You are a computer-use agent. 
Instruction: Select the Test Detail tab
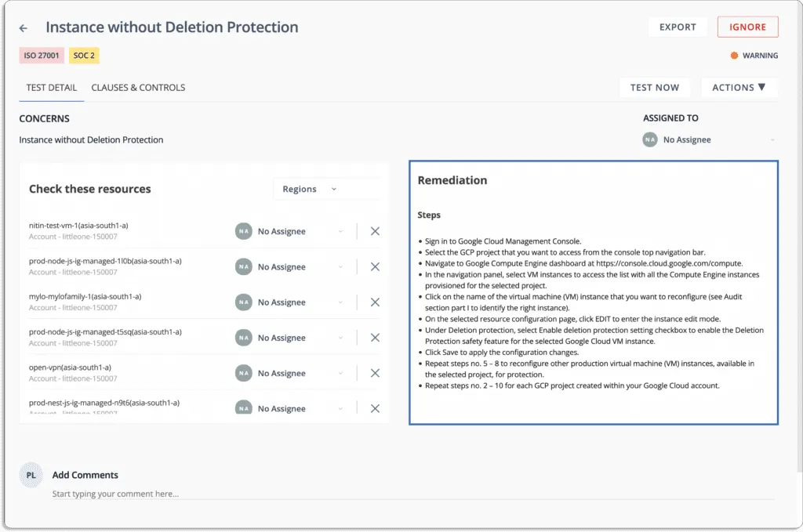click(x=51, y=87)
